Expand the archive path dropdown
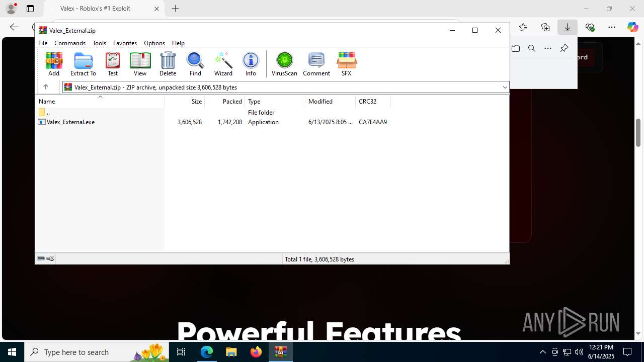Screen dimensions: 644x362 (505, 87)
